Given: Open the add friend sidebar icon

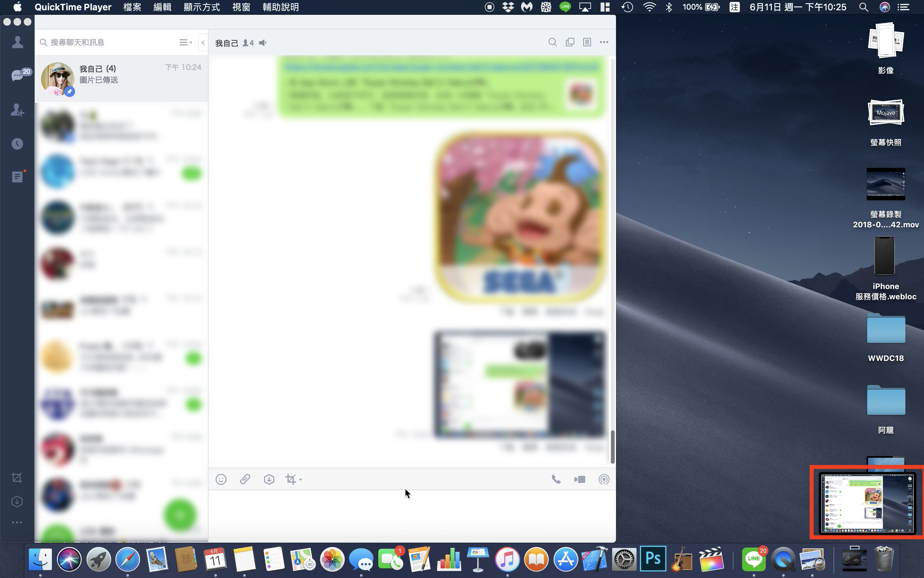Looking at the screenshot, I should point(17,110).
